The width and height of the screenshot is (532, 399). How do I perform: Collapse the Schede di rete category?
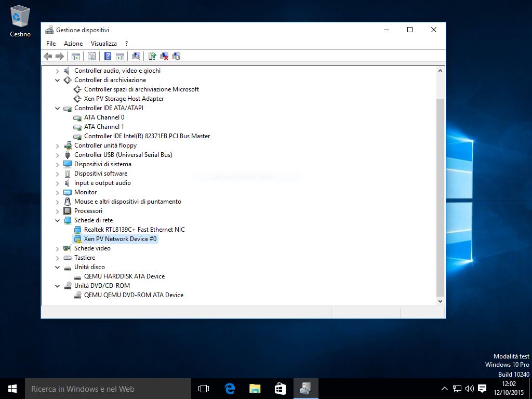point(58,220)
